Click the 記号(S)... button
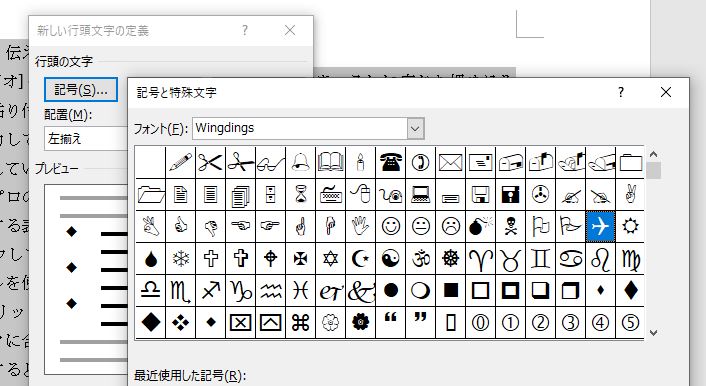 (81, 90)
